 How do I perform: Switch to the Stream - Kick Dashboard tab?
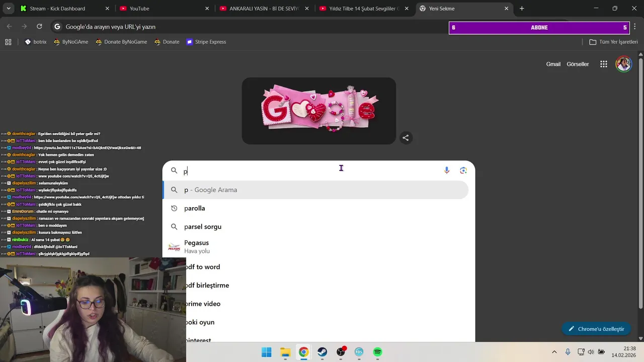click(x=57, y=9)
